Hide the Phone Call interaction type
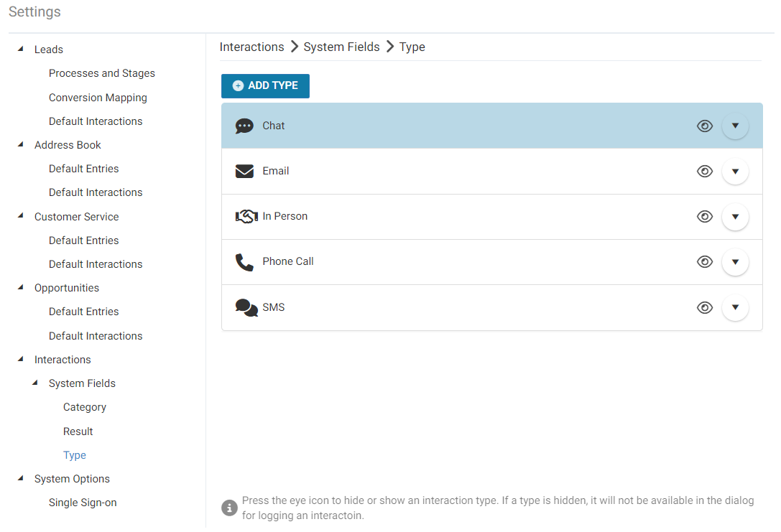The image size is (781, 532). [x=704, y=262]
